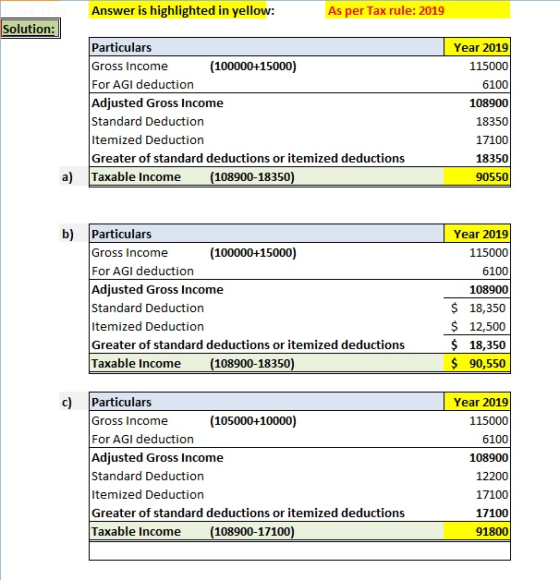Select Adjusted Gross Income label in first table
Viewport: 560px width, 580px height.
click(x=158, y=103)
